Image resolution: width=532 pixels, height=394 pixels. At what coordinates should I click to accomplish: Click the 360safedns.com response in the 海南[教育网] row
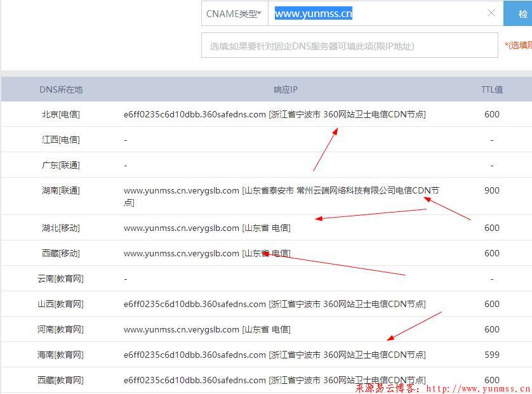pyautogui.click(x=274, y=355)
